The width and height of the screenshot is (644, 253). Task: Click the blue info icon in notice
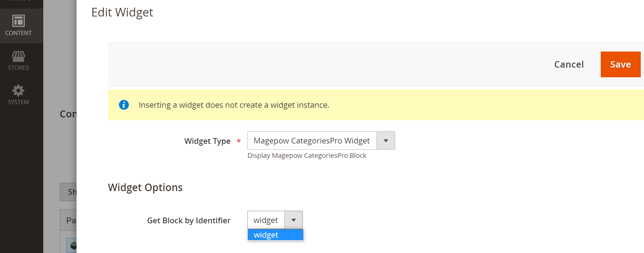pyautogui.click(x=124, y=105)
